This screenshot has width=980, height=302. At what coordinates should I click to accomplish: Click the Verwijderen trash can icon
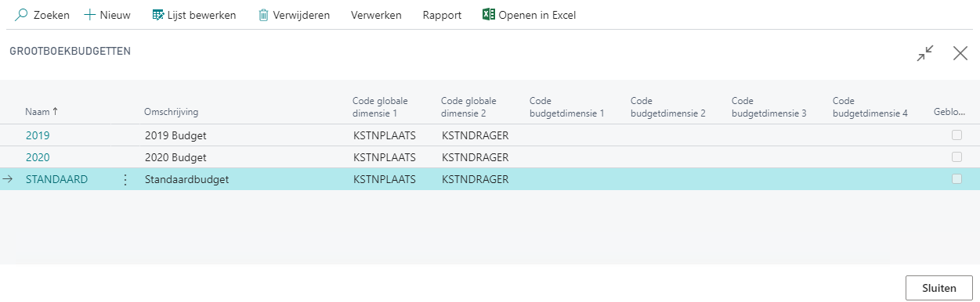click(x=264, y=15)
